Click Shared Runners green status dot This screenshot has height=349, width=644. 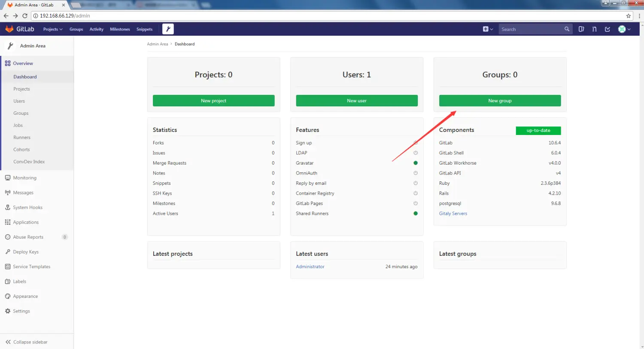[416, 213]
